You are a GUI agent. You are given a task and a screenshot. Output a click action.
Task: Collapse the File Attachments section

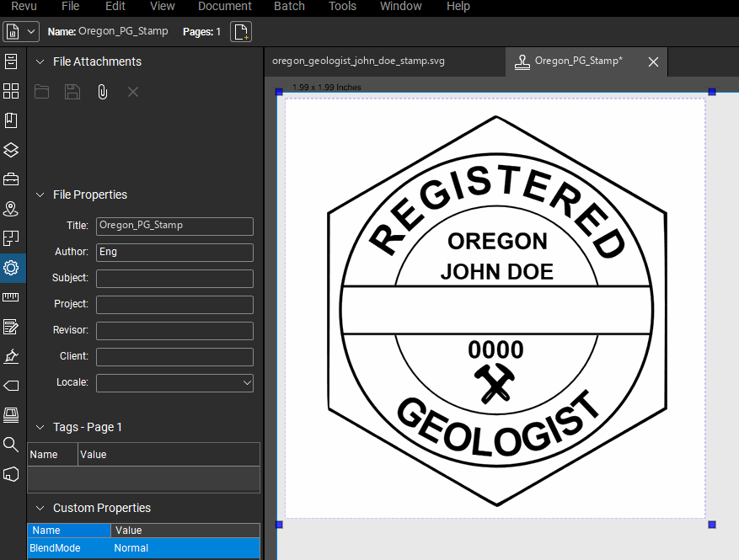[40, 61]
